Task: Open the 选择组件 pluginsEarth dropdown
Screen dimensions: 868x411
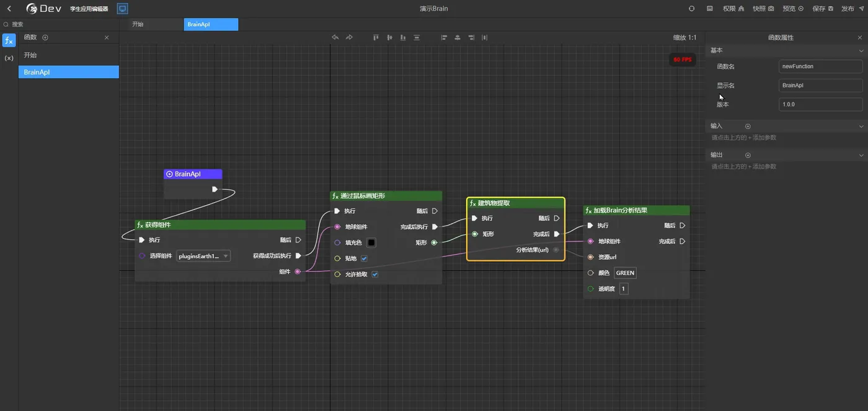Action: tap(203, 255)
